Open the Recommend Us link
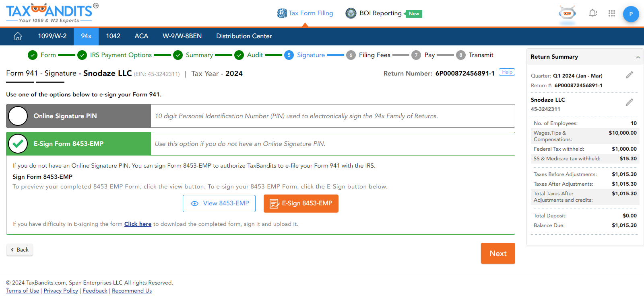Screen dimensions: 644x297 pyautogui.click(x=132, y=291)
